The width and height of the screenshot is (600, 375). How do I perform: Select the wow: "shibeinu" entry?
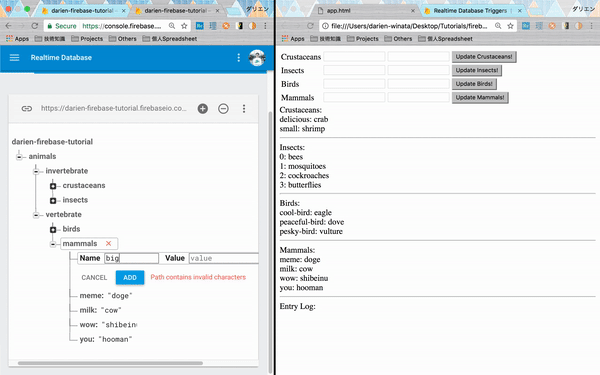tap(108, 325)
